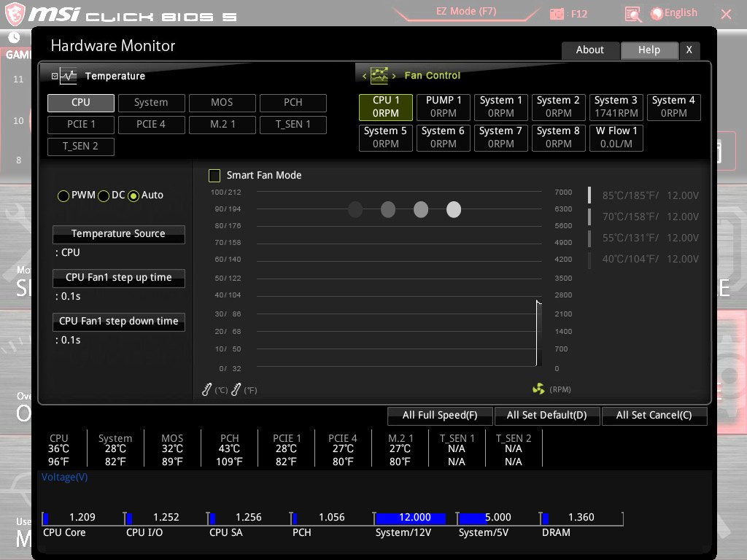Select the System 3 fan tab
747x560 pixels.
pos(616,106)
